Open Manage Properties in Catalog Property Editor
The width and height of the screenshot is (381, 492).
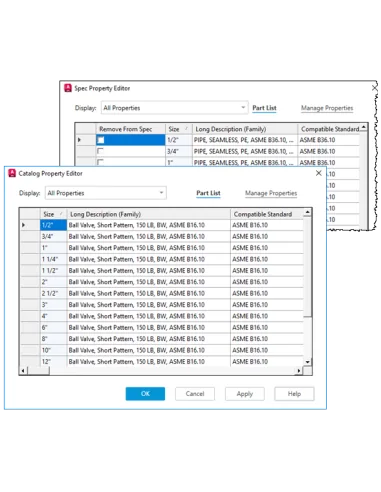tap(271, 193)
